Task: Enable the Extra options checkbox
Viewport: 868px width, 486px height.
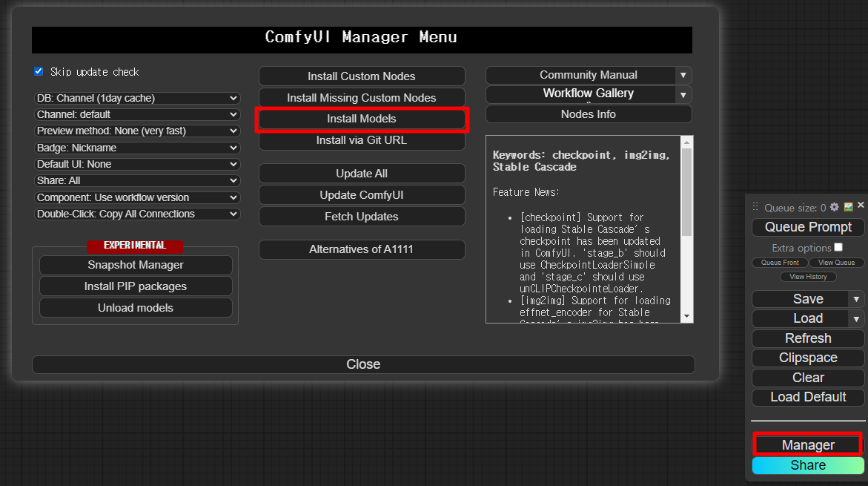Action: (838, 247)
